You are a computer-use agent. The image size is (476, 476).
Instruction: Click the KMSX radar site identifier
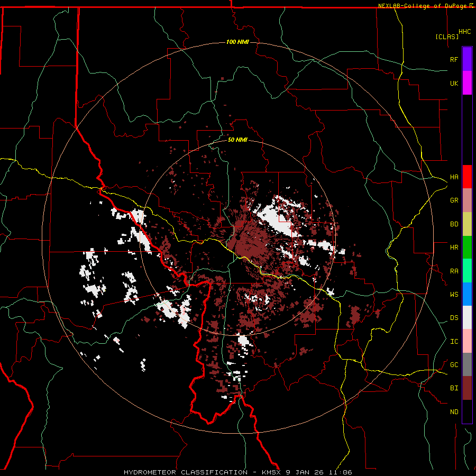[x=271, y=472]
